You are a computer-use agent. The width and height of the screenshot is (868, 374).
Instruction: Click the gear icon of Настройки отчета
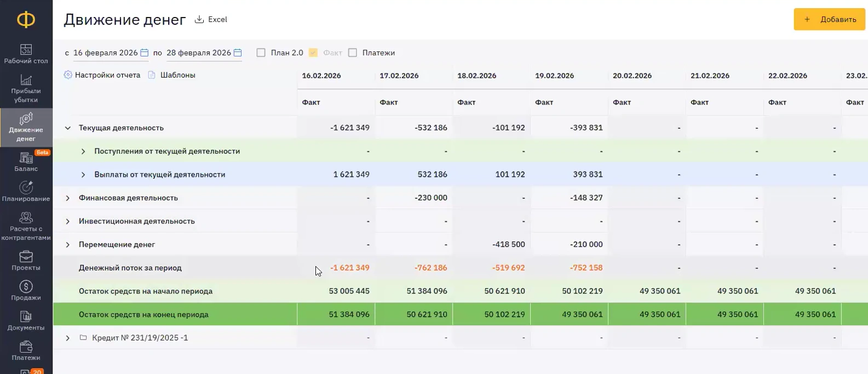pyautogui.click(x=68, y=75)
